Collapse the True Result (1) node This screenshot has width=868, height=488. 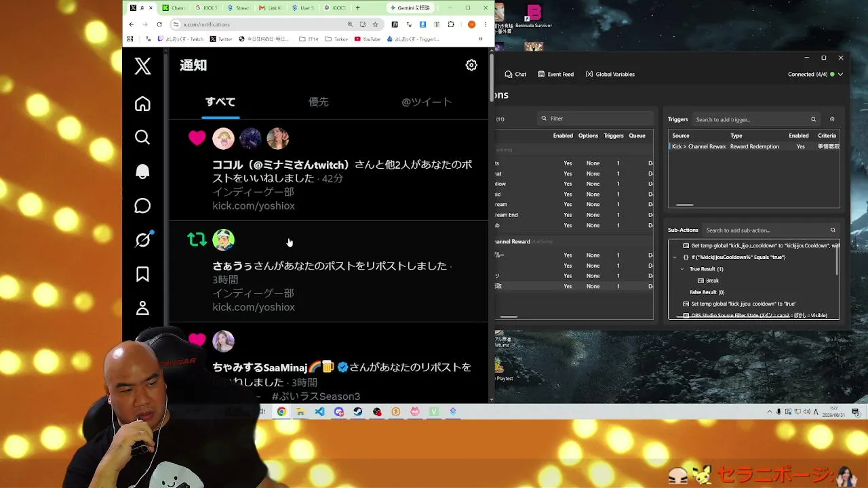coord(682,269)
